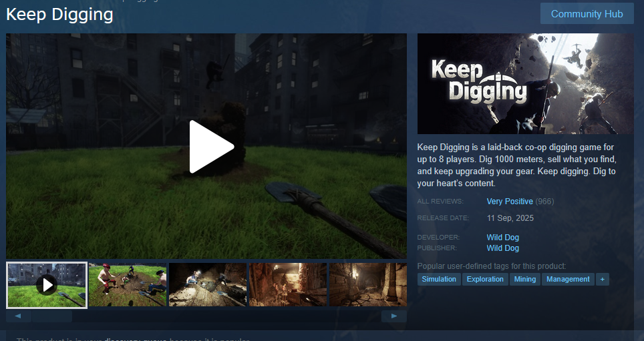Select the Management tag

point(568,279)
